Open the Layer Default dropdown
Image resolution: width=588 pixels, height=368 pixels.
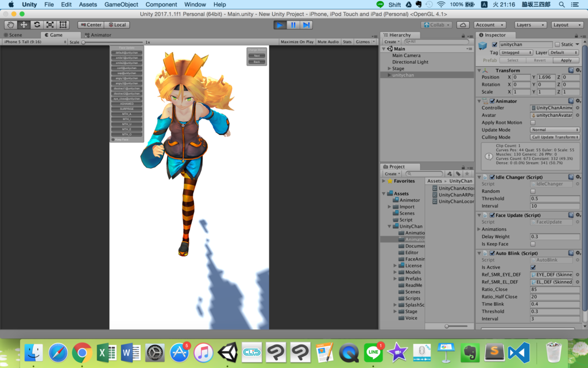pos(564,52)
